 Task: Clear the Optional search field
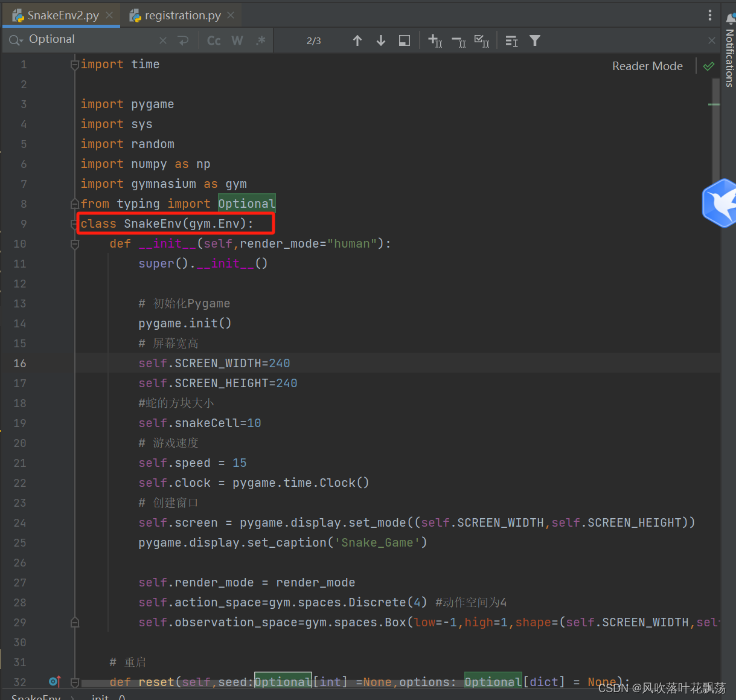coord(162,40)
